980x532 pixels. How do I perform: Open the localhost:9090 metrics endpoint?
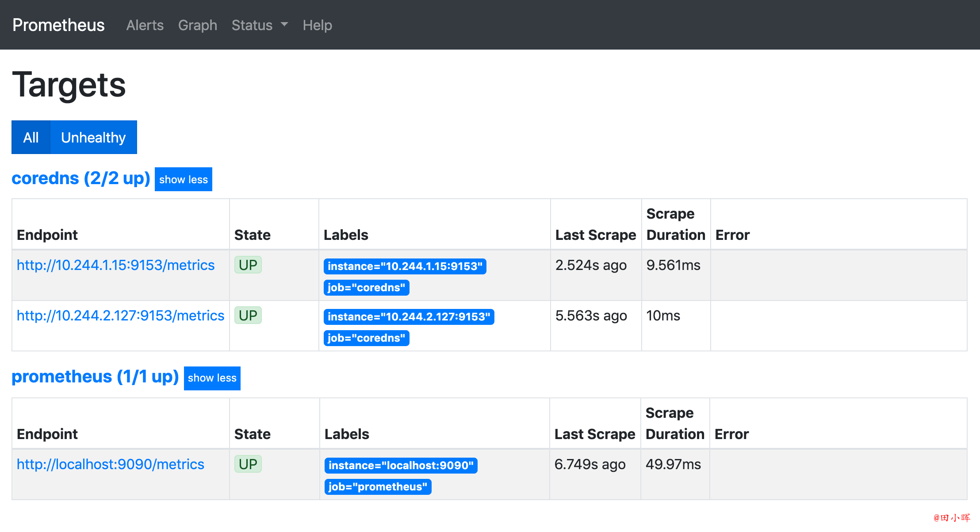[x=111, y=464]
